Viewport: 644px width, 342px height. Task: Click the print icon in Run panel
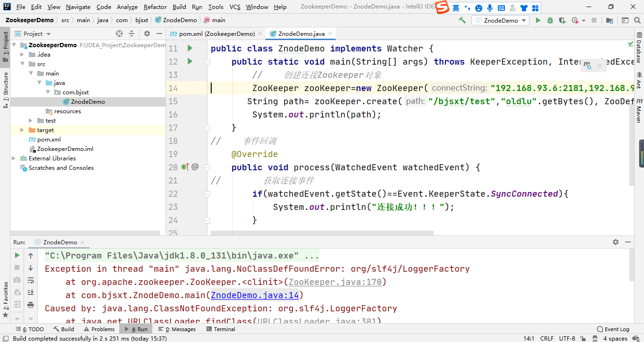(x=31, y=305)
